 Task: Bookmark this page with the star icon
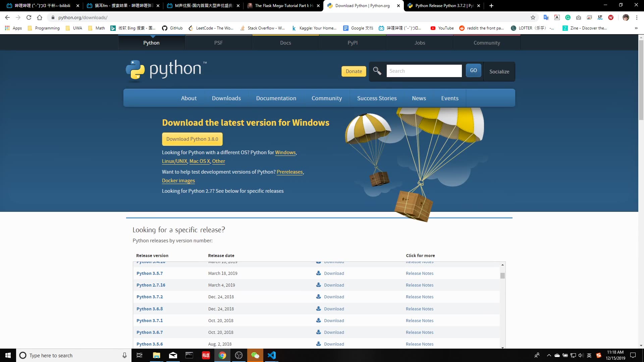point(533,17)
